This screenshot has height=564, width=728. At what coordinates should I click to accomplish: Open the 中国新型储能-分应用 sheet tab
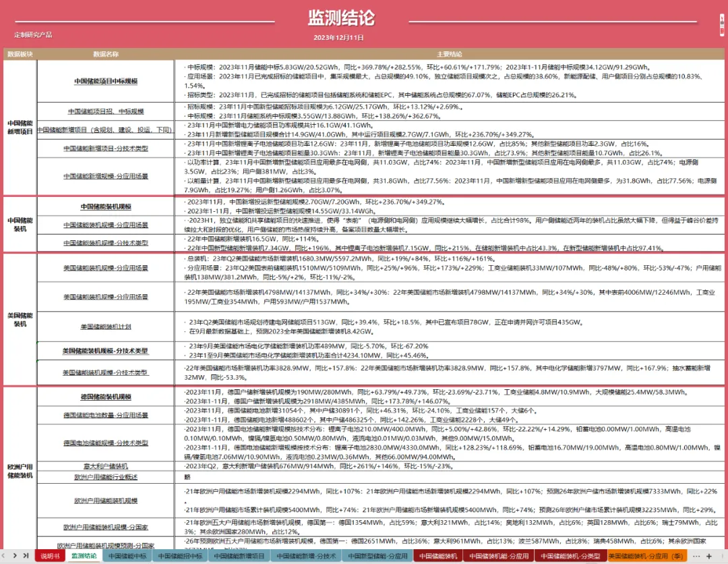pos(377,556)
